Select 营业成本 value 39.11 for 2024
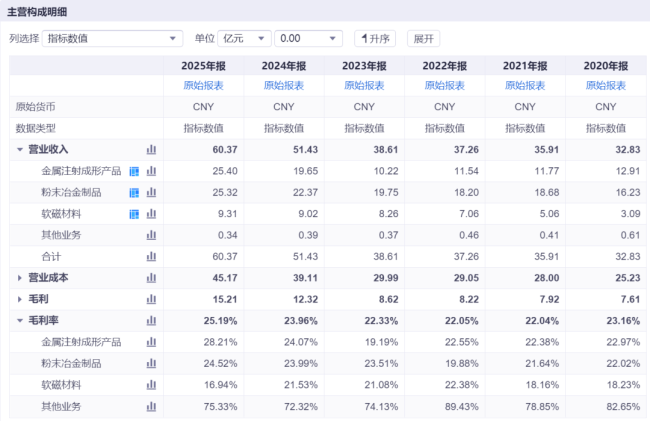Viewport: 650px width, 421px height. (x=306, y=278)
